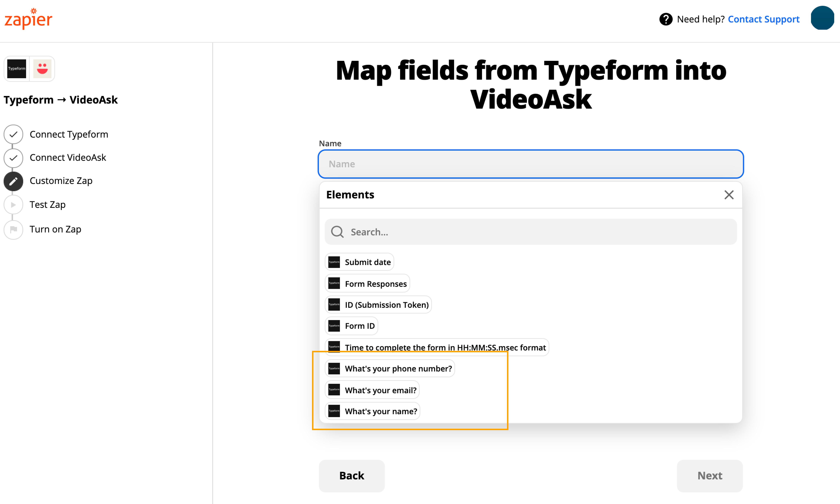Insert the Time to complete the form element

click(x=437, y=347)
